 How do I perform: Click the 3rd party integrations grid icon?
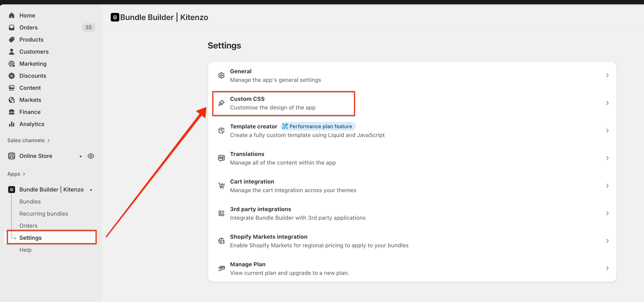[x=221, y=213]
